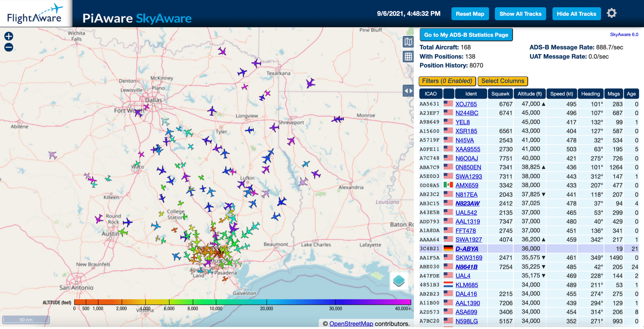Click the FlightAware logo
The image size is (644, 329).
pos(36,14)
